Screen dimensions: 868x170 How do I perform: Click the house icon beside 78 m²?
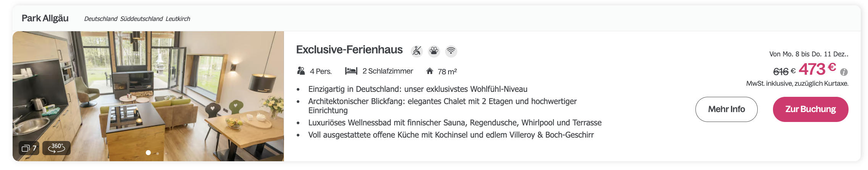(430, 71)
